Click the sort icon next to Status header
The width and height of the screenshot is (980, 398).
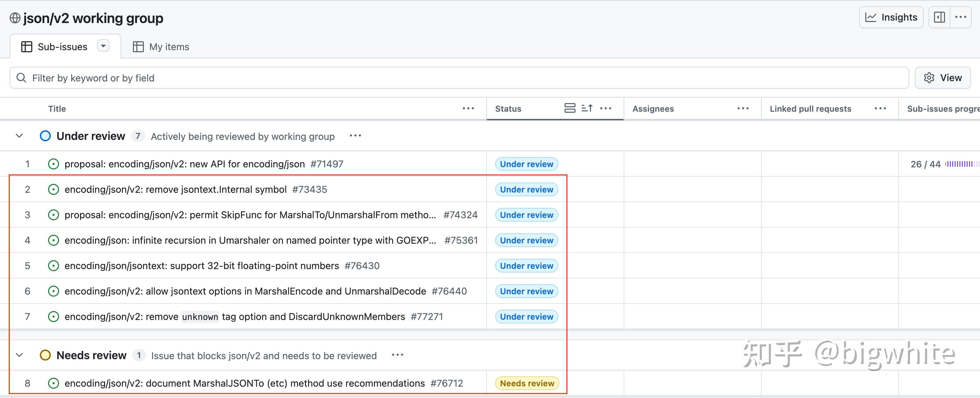[587, 108]
